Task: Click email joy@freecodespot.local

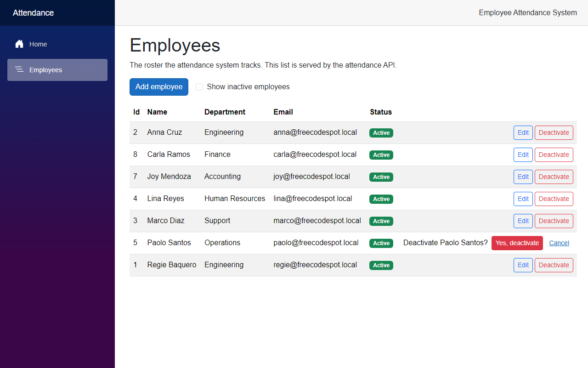Action: (311, 176)
